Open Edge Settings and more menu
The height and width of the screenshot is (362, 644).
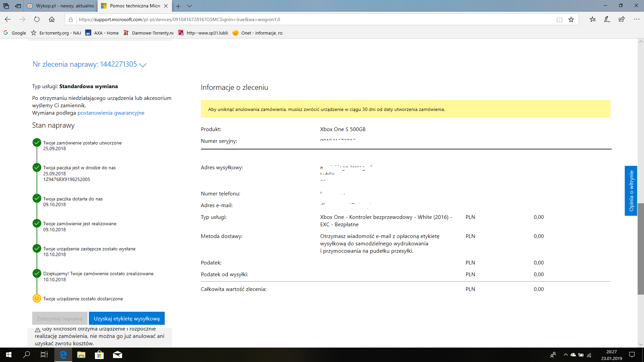pyautogui.click(x=637, y=19)
